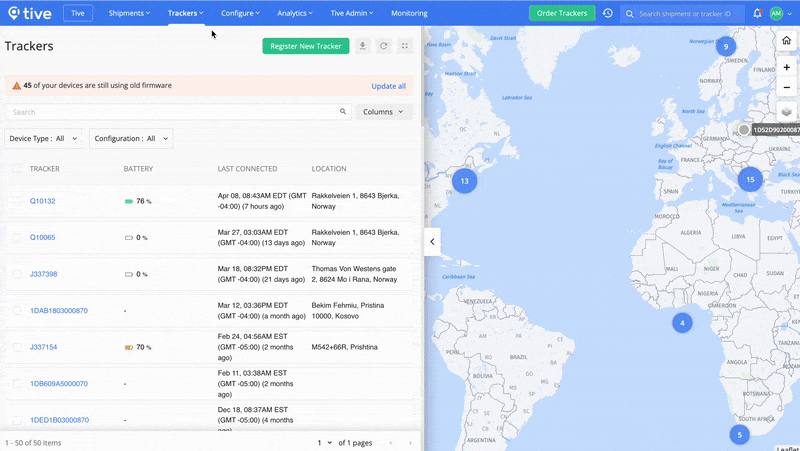The width and height of the screenshot is (800, 451).
Task: Click the tracker search field
Action: point(175,112)
